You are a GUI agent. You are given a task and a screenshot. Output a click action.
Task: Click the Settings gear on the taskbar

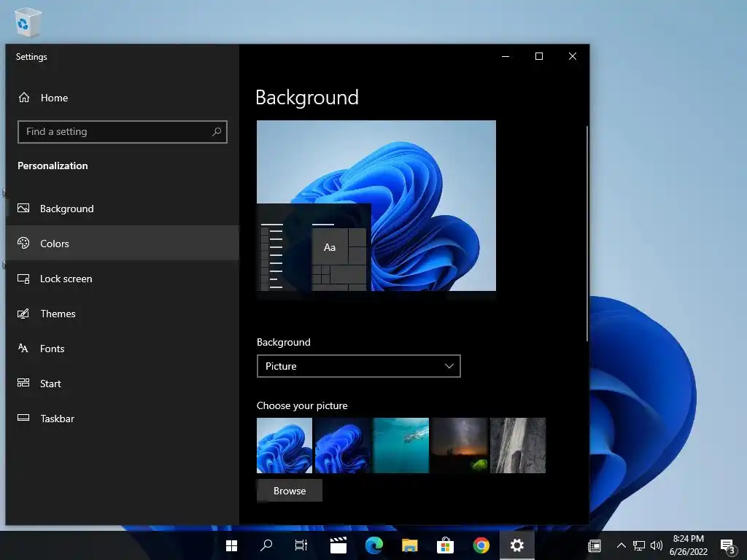[x=517, y=545]
